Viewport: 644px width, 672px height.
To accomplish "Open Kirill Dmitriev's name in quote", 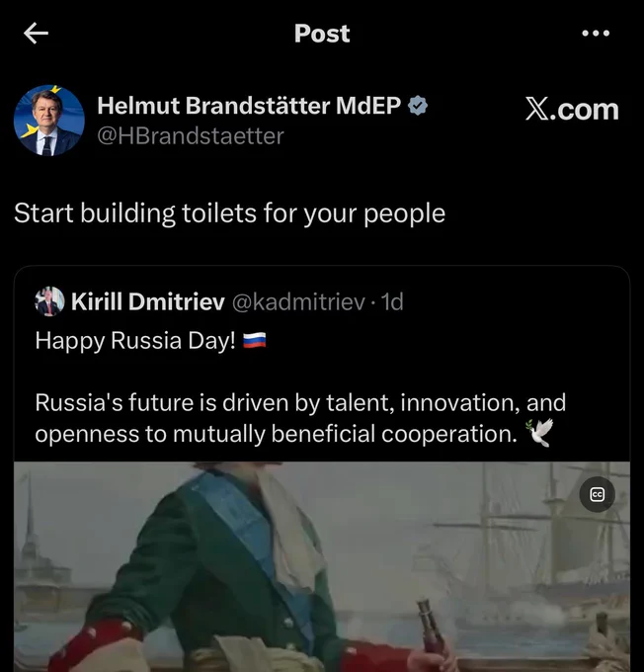I will click(148, 301).
